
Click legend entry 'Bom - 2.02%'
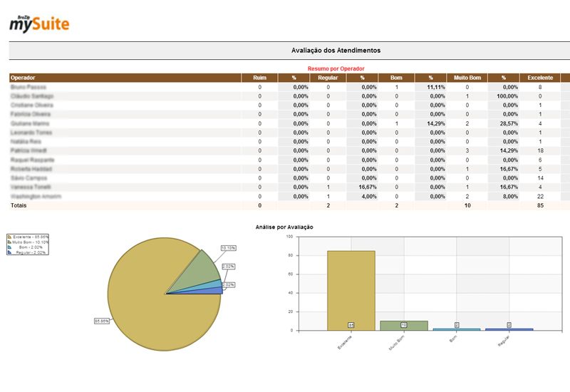pyautogui.click(x=32, y=247)
